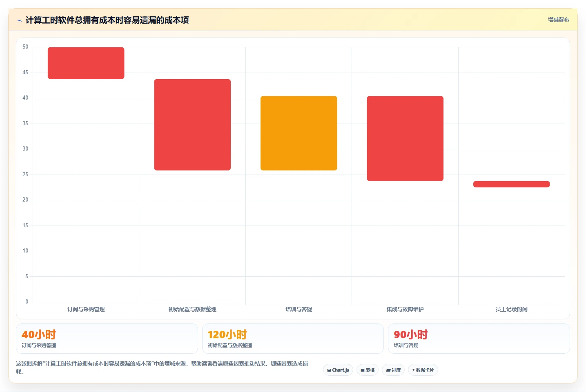586x392 pixels.
Task: Select the 数据卡片 tag pill
Action: click(x=423, y=370)
